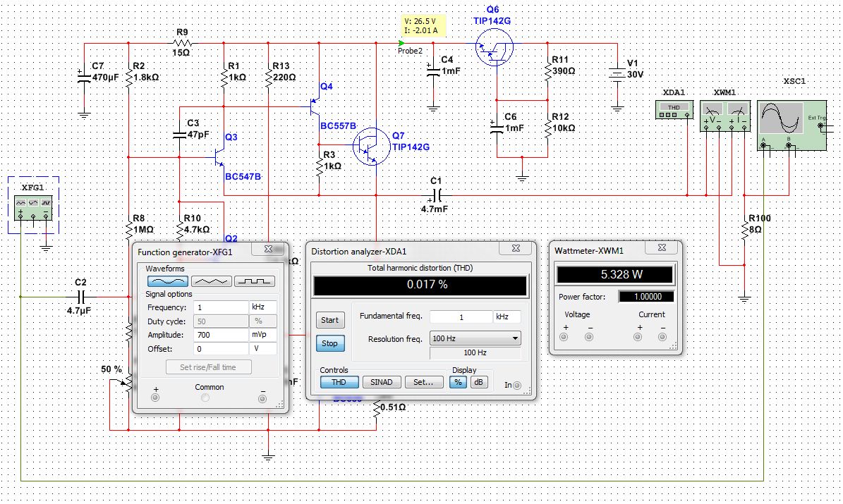Image resolution: width=843 pixels, height=504 pixels.
Task: Click the Stop button in distortion analyzer
Action: point(329,343)
